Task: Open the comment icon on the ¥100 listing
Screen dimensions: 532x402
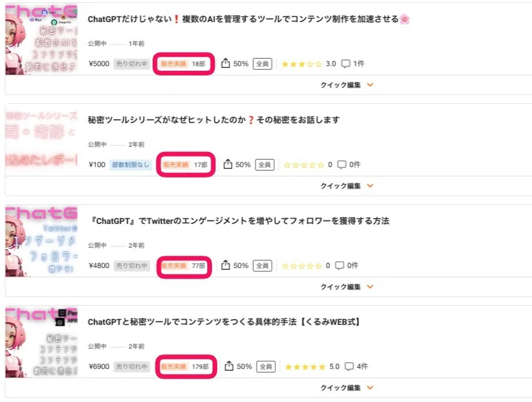Action: pos(342,165)
